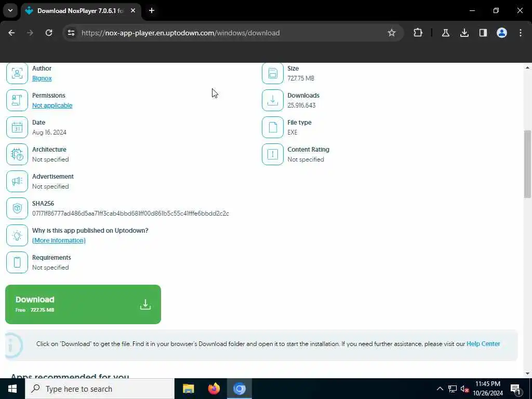This screenshot has height=399, width=532.
Task: Click the SHA256 hash value text
Action: 130,214
